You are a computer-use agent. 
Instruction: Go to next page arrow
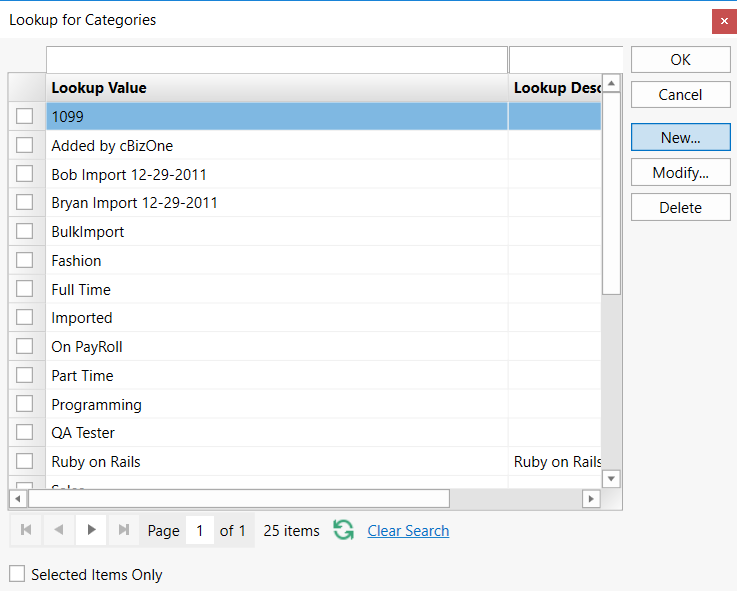(x=91, y=530)
